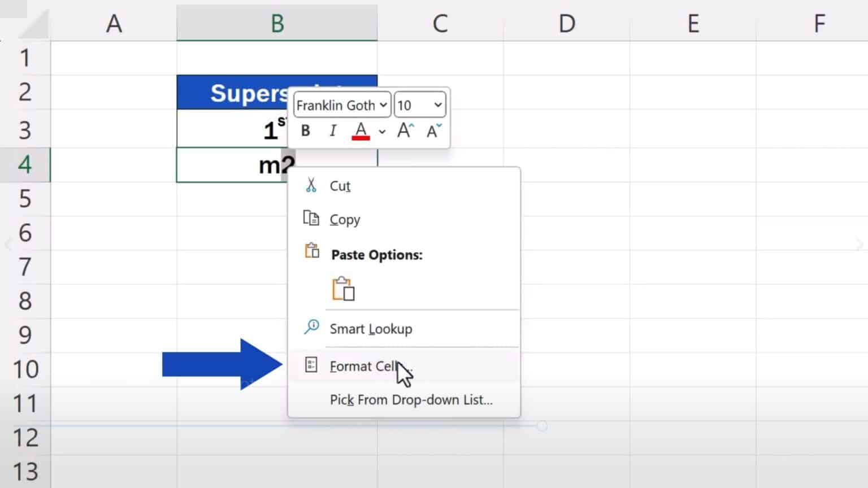The width and height of the screenshot is (868, 488).
Task: Apply the red font color
Action: click(360, 131)
